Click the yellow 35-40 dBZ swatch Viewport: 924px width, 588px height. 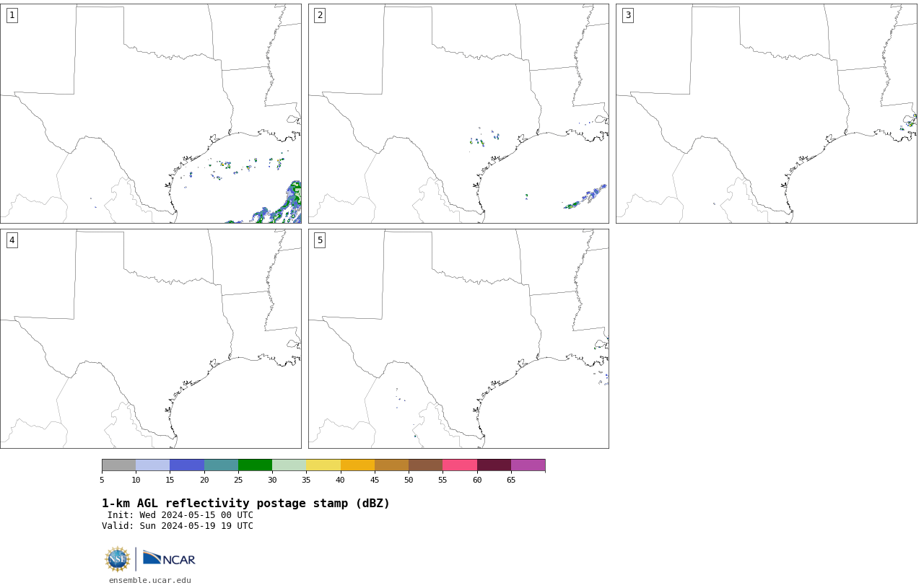point(323,465)
